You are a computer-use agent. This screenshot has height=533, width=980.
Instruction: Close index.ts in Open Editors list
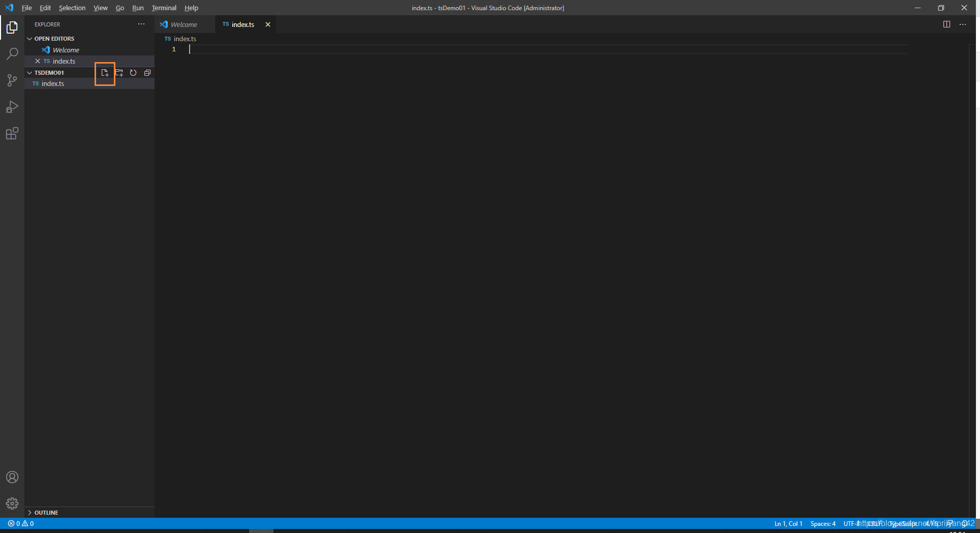38,61
